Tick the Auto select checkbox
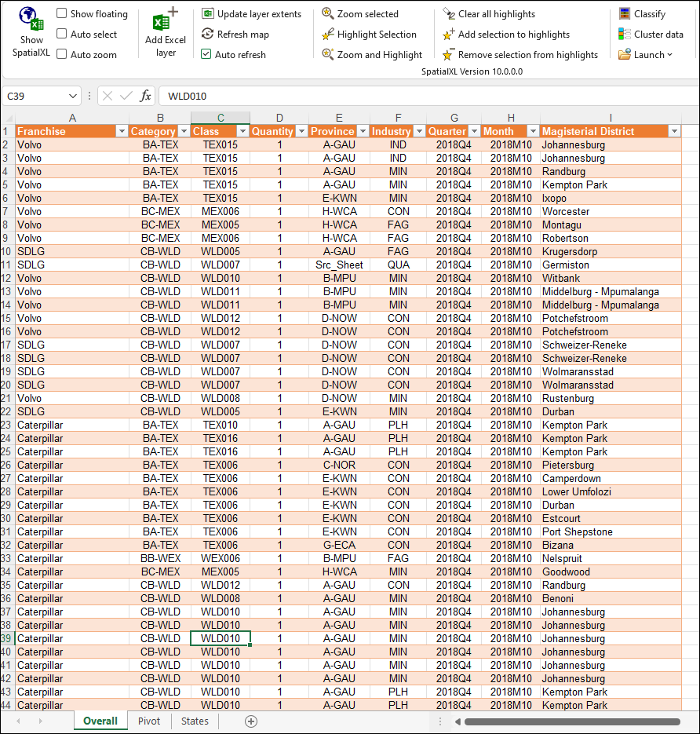The image size is (700, 734). coord(62,34)
